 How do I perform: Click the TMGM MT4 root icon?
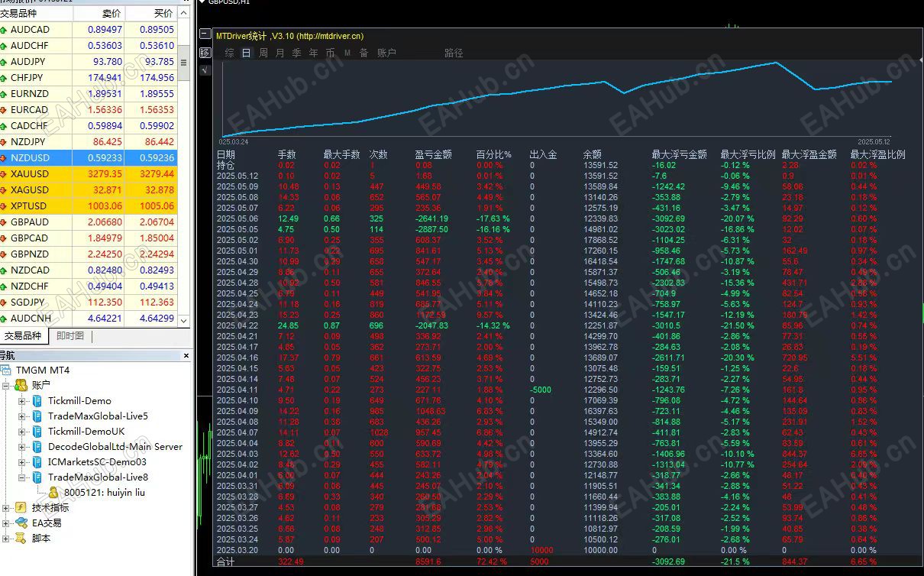(x=6, y=371)
